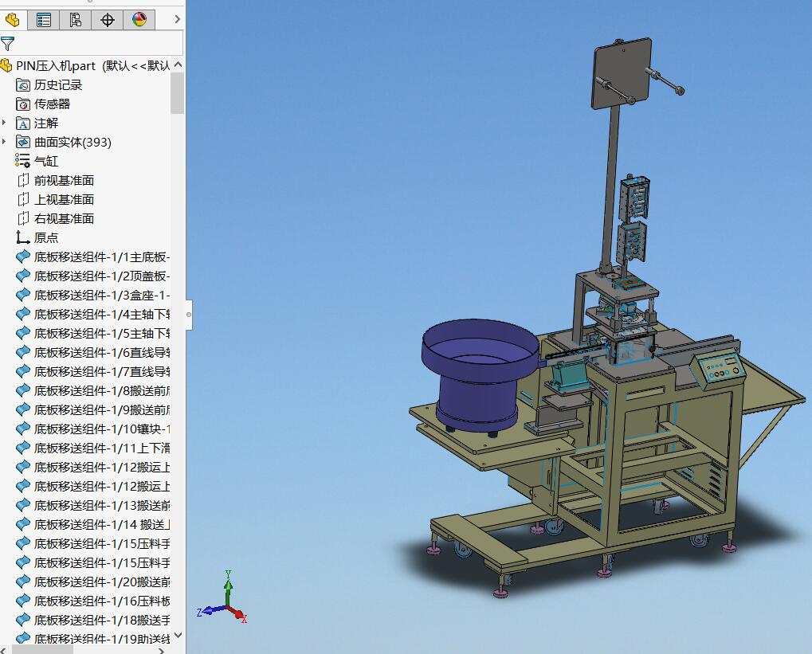Select 底板移送组件-1/8搬送前 surface icon

point(23,391)
